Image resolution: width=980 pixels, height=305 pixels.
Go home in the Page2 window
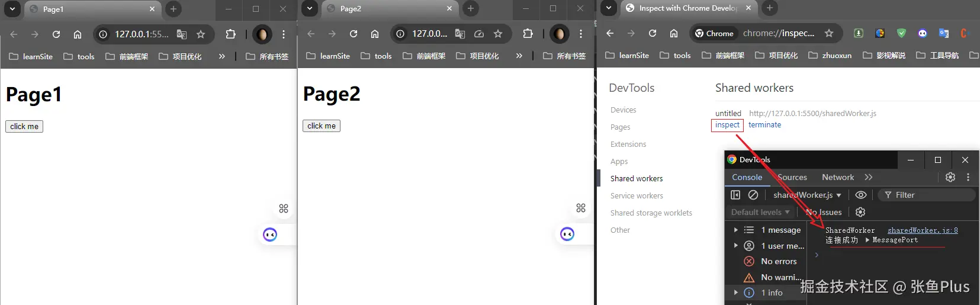pos(375,34)
